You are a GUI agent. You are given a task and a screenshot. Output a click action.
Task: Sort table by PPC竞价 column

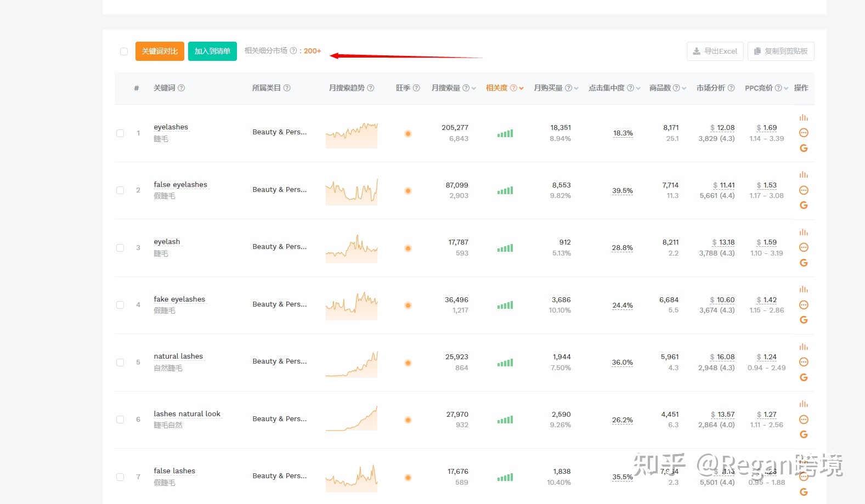click(786, 88)
